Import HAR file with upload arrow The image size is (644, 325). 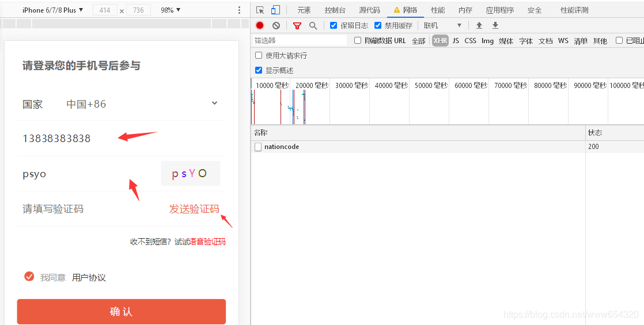(x=479, y=25)
